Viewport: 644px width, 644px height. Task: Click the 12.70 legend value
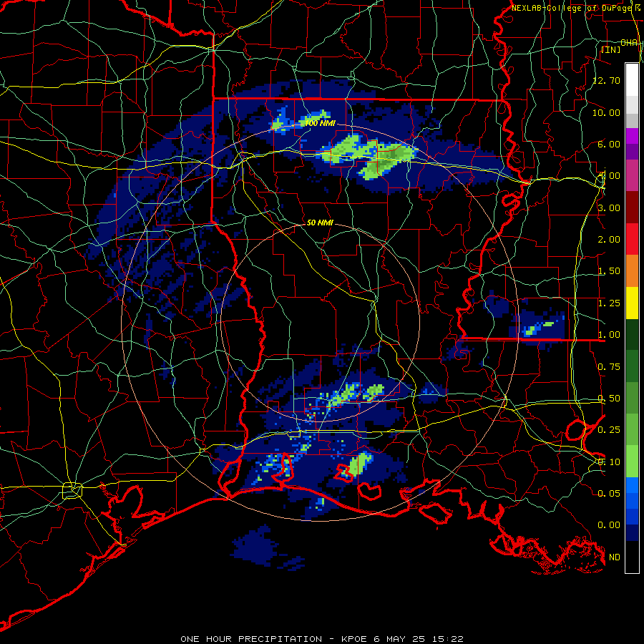(x=607, y=80)
